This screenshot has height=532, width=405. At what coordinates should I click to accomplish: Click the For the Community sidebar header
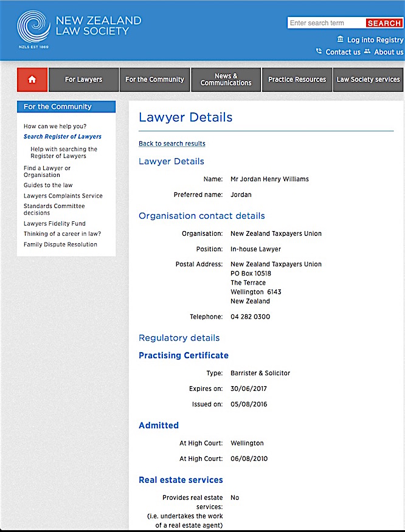tap(66, 106)
